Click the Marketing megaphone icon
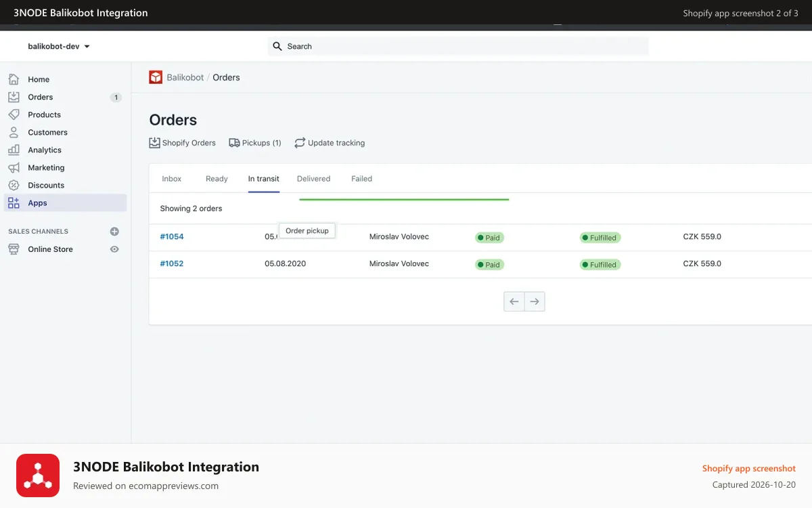The width and height of the screenshot is (812, 508). click(14, 167)
